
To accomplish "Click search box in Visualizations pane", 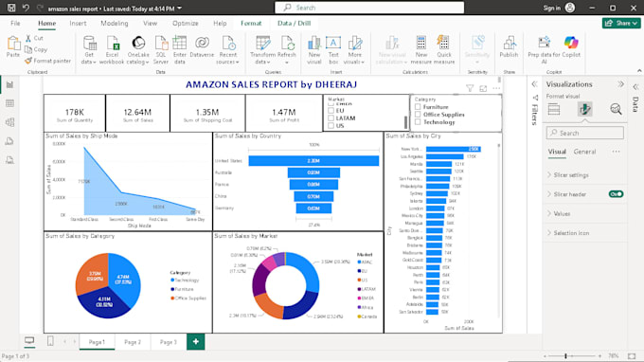I will coord(585,133).
